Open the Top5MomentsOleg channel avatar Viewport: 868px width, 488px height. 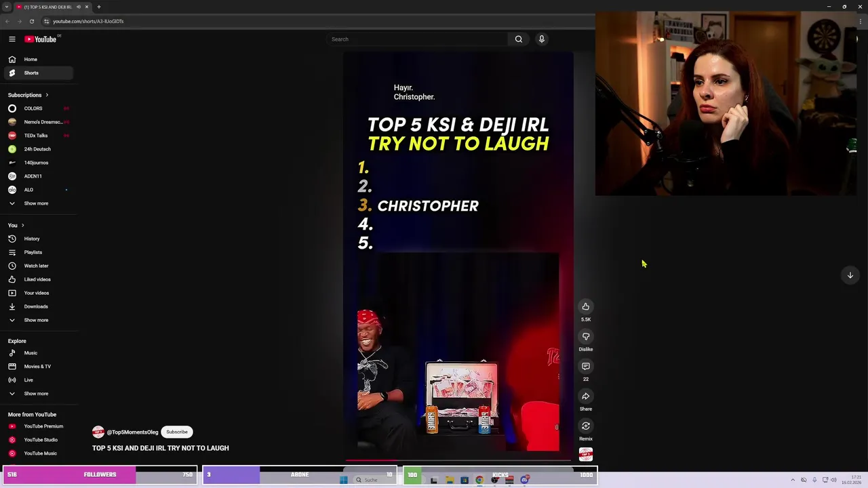[x=98, y=432]
